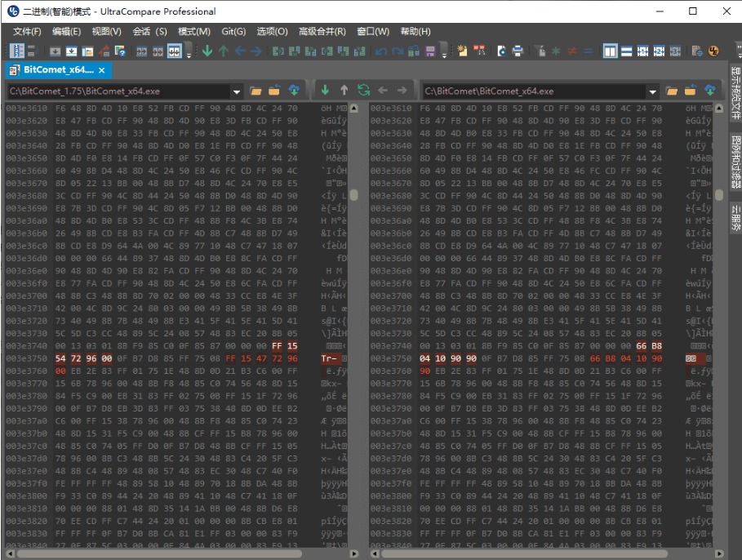The height and width of the screenshot is (560, 742).
Task: Open the 文件(F) menu
Action: coord(27,31)
